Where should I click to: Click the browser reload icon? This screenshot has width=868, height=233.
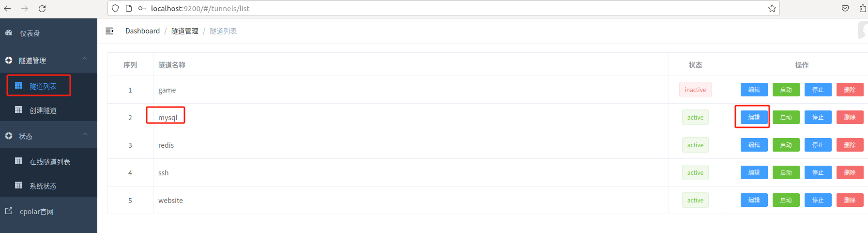point(42,8)
